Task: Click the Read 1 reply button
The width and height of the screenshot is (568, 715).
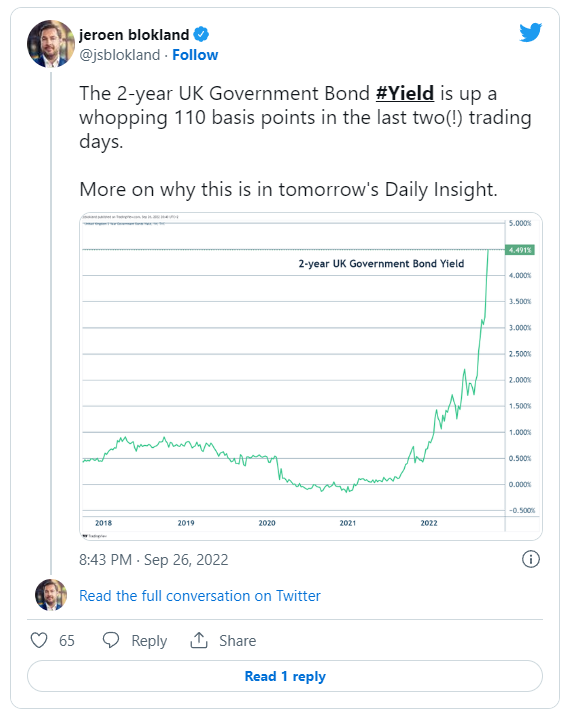Action: click(x=285, y=676)
